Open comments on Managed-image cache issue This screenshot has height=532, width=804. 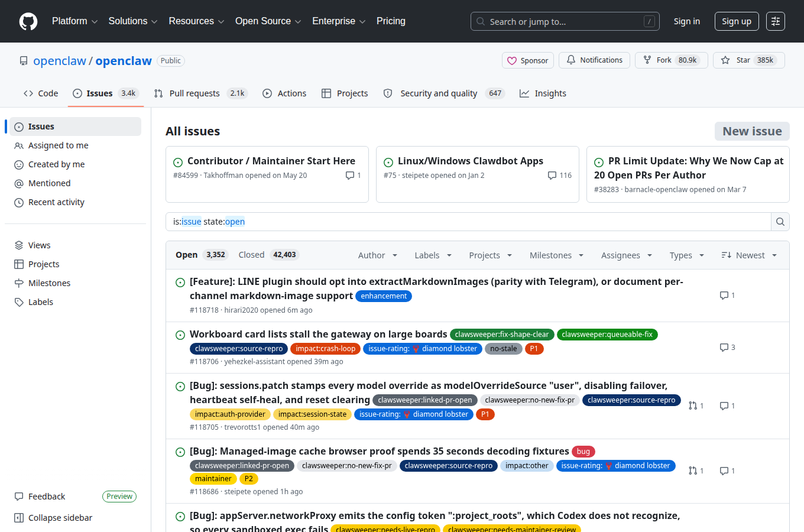pyautogui.click(x=727, y=471)
